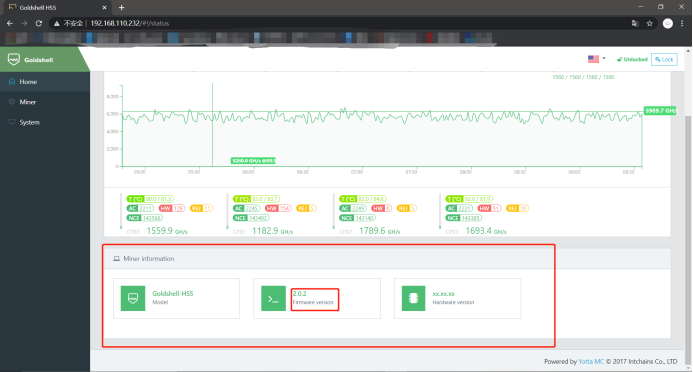Open the browser profile avatar

point(668,23)
